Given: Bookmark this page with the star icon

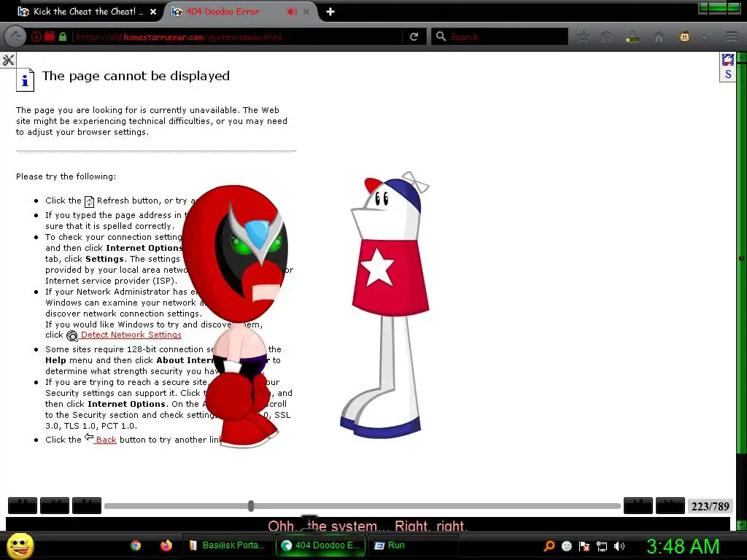Looking at the screenshot, I should (584, 36).
